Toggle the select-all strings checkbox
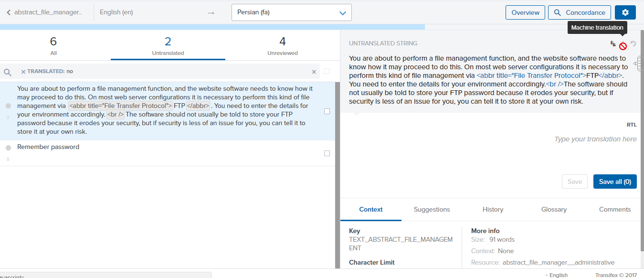The height and width of the screenshot is (278, 644). coord(327,71)
